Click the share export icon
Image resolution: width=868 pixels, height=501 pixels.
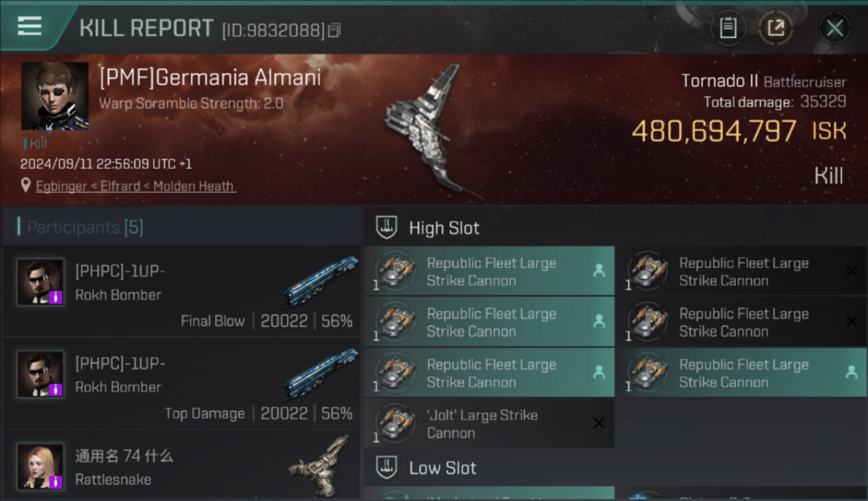click(775, 28)
